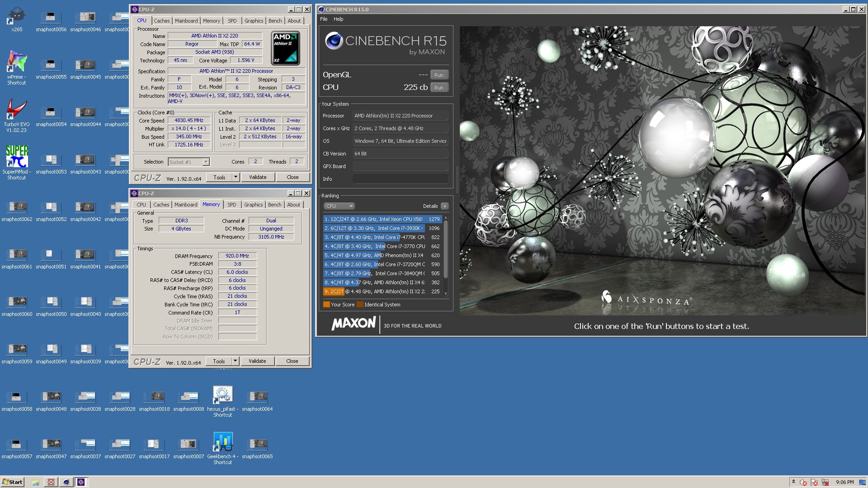868x488 pixels.
Task: Open the CPU tab in lower CPU-Z window
Action: [x=142, y=205]
